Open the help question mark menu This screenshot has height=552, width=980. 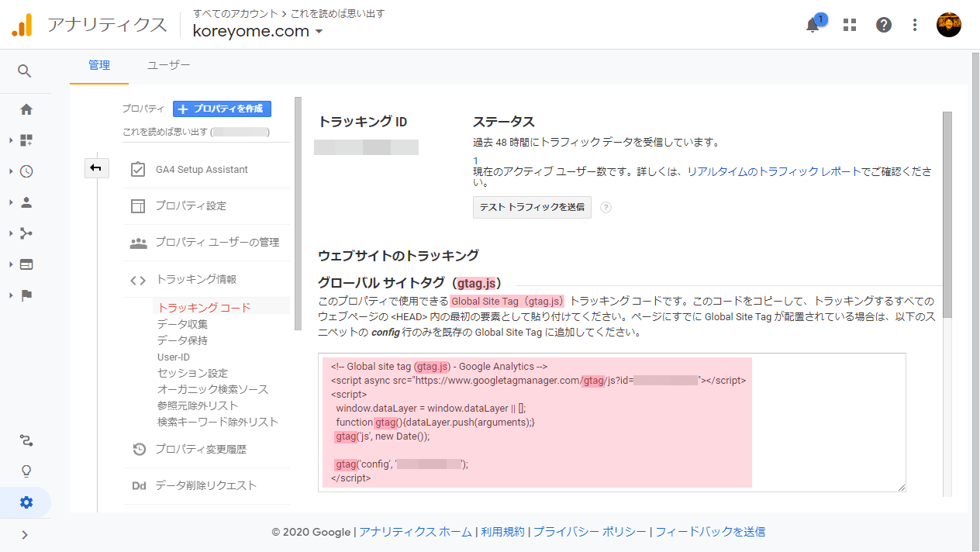pyautogui.click(x=884, y=25)
